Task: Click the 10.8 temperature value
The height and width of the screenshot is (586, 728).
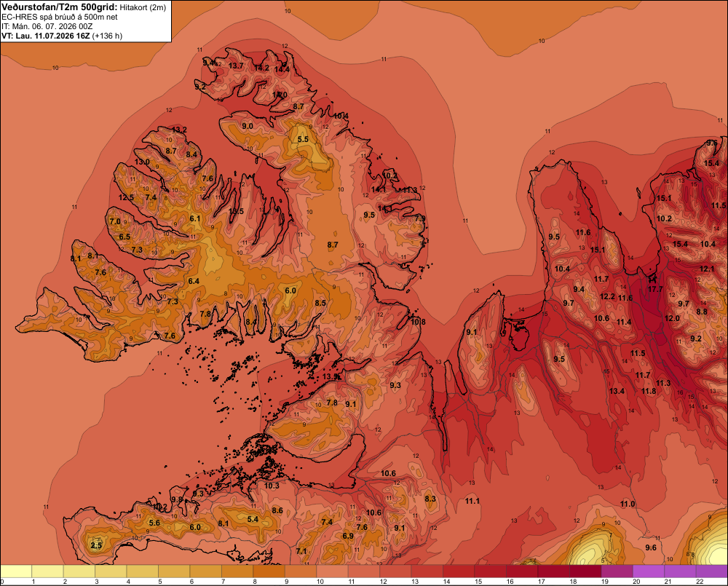Action: click(418, 322)
